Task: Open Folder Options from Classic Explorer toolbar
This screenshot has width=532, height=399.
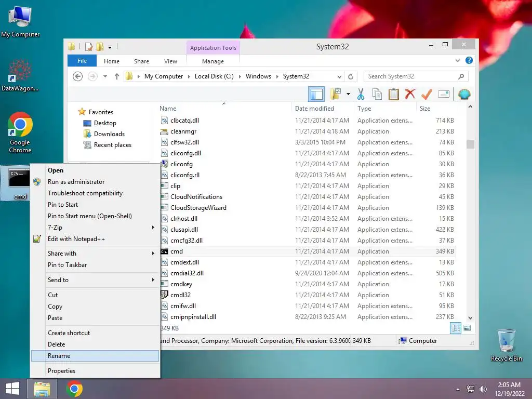Action: 335,94
